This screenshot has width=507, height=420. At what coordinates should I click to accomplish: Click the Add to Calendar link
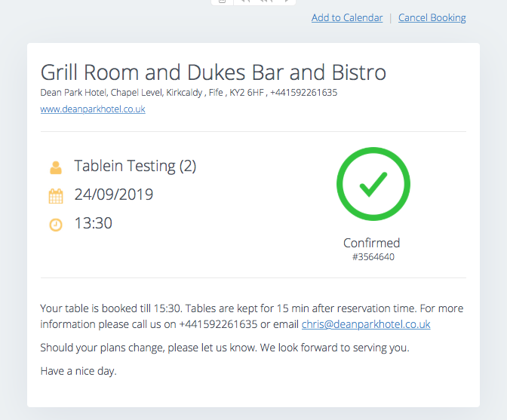coord(347,17)
